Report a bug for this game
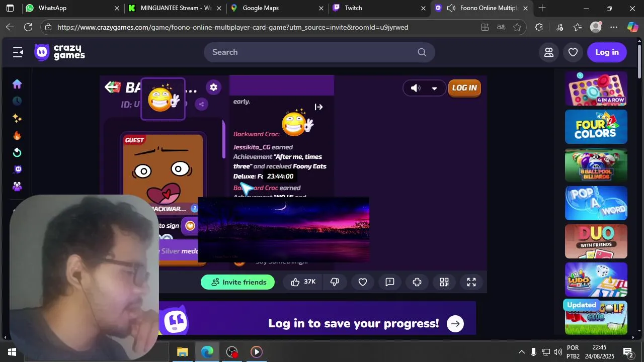Image resolution: width=644 pixels, height=362 pixels. click(x=390, y=282)
